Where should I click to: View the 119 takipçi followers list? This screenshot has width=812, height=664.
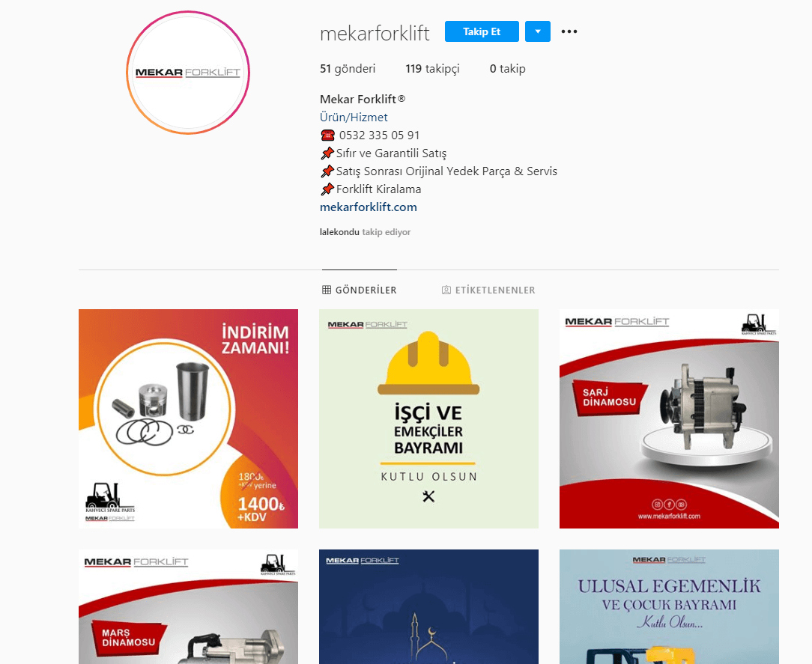(432, 69)
